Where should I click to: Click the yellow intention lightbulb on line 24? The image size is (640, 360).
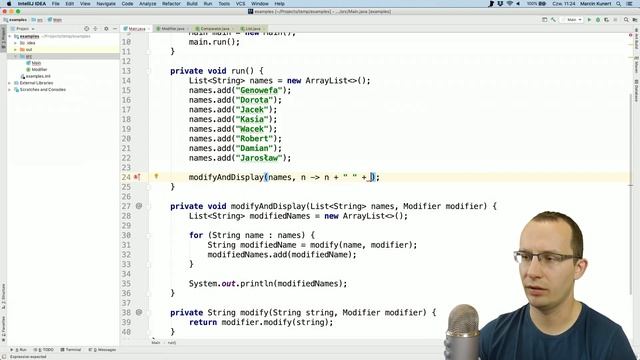coord(156,176)
